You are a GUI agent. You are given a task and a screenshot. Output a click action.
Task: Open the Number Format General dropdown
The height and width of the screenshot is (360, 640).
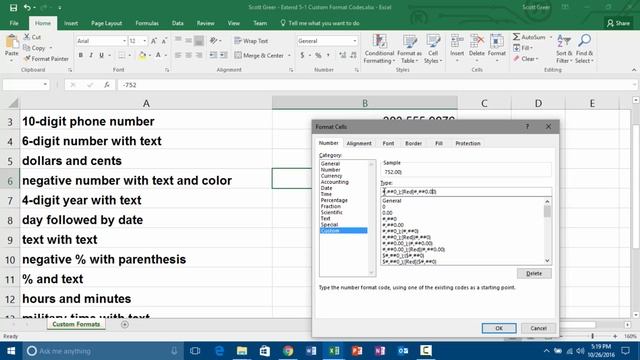coord(354,41)
